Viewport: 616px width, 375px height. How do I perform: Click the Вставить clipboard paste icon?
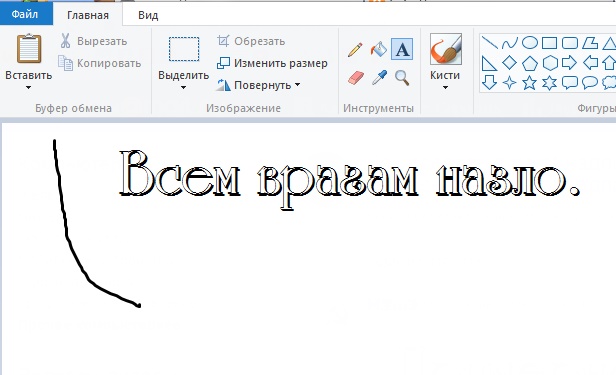[x=29, y=49]
